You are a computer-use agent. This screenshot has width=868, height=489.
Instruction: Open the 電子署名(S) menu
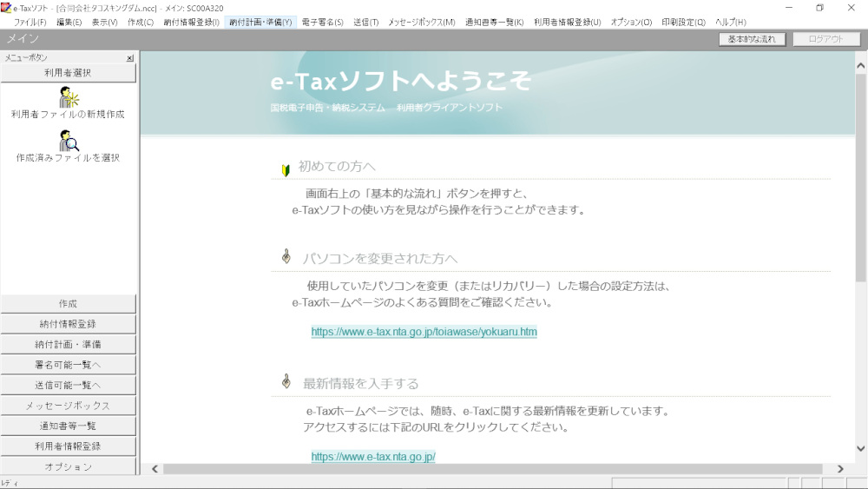[323, 23]
